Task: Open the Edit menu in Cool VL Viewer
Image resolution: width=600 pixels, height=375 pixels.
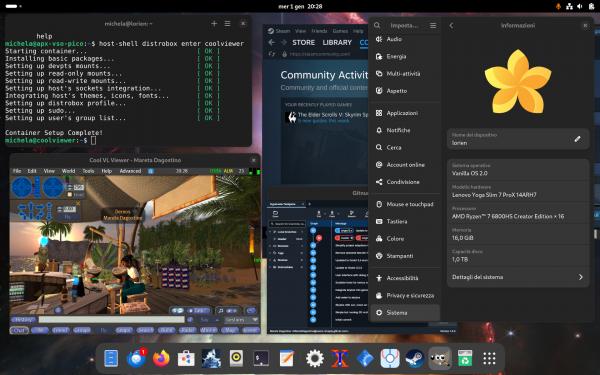Action: coord(32,171)
